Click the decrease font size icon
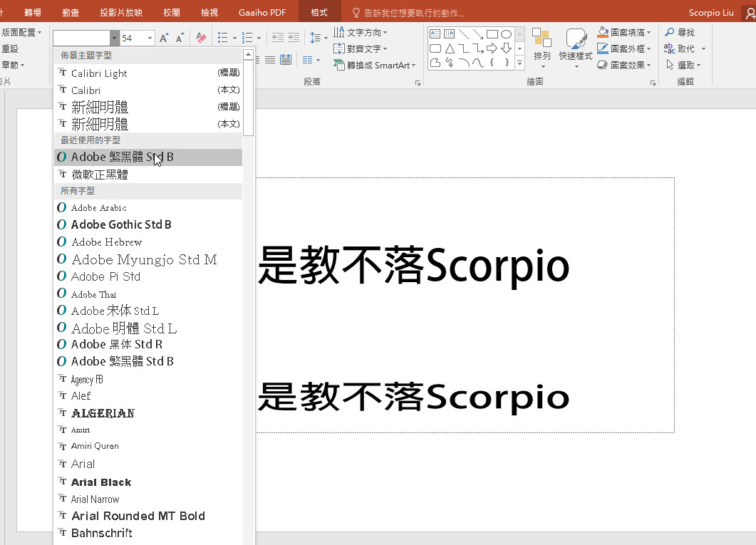 point(180,38)
